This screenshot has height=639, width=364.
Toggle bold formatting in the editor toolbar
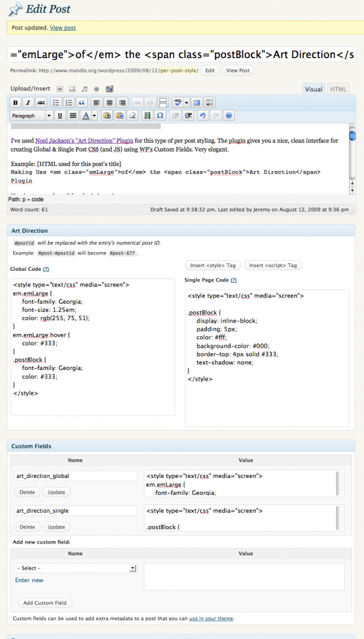point(16,102)
